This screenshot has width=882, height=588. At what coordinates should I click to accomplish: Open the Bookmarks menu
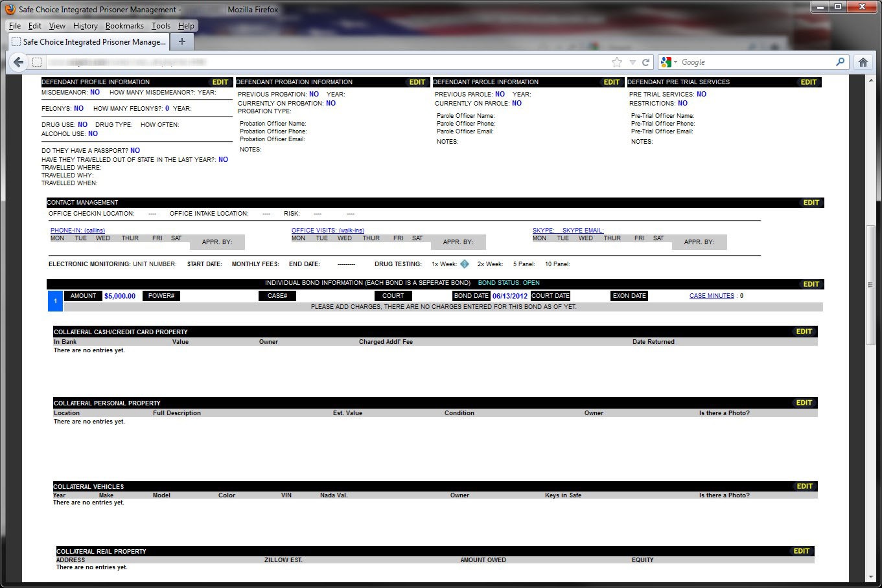124,26
